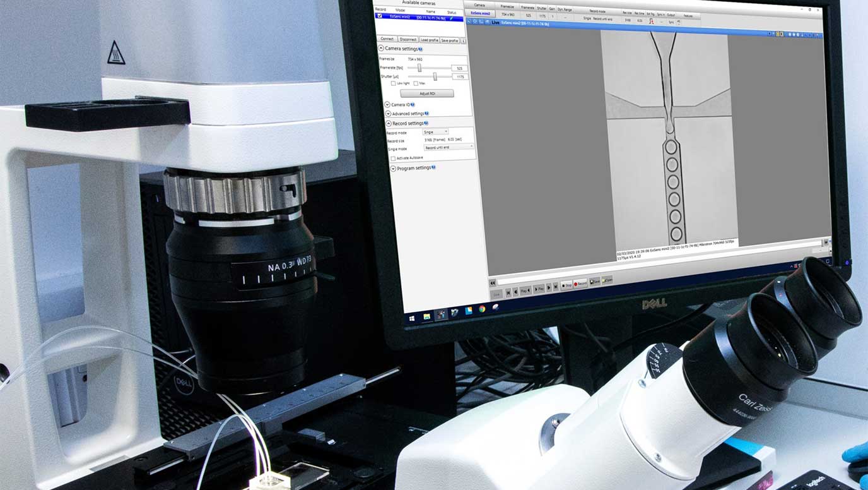Click the Features column header
The width and height of the screenshot is (868, 490).
(688, 16)
